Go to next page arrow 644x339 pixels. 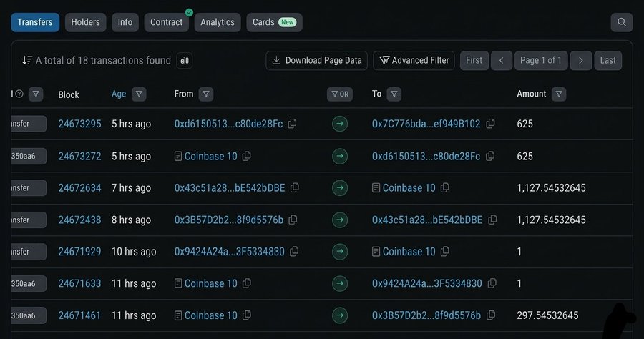tap(581, 60)
